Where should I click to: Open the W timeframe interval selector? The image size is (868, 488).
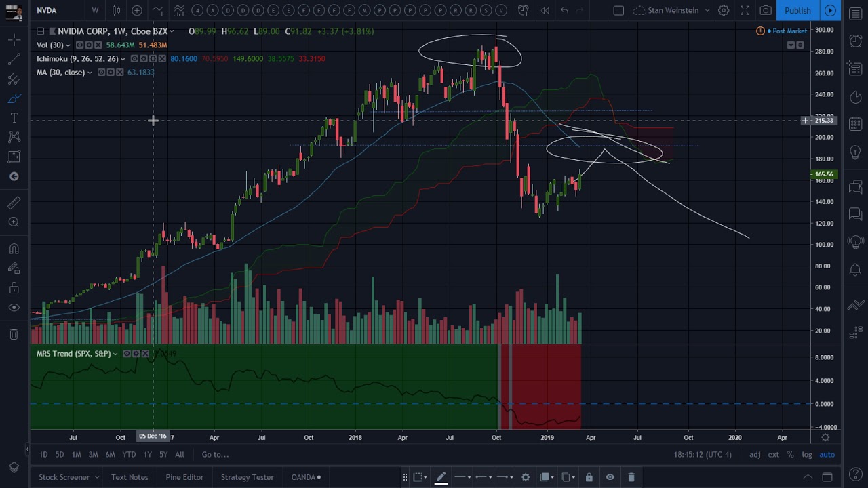click(x=95, y=10)
